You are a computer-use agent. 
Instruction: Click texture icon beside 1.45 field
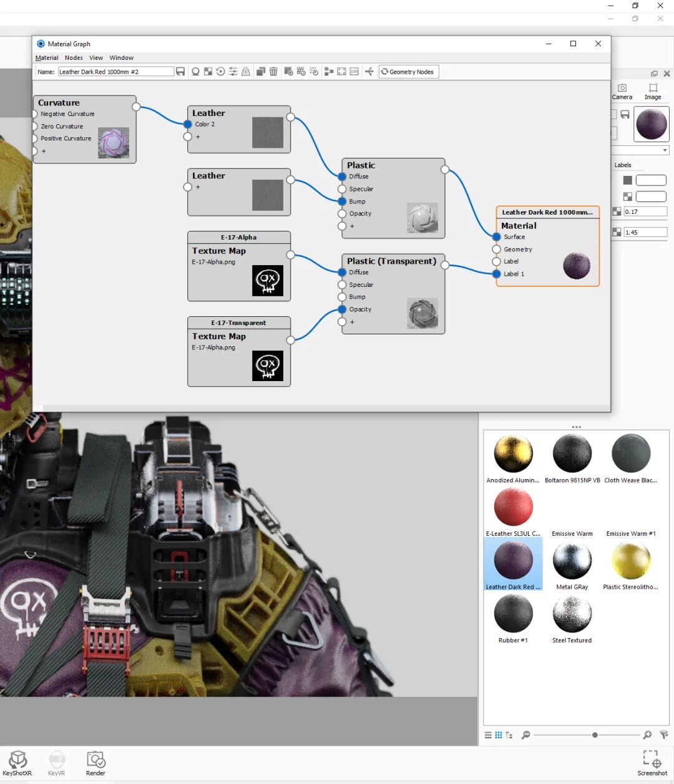(617, 232)
